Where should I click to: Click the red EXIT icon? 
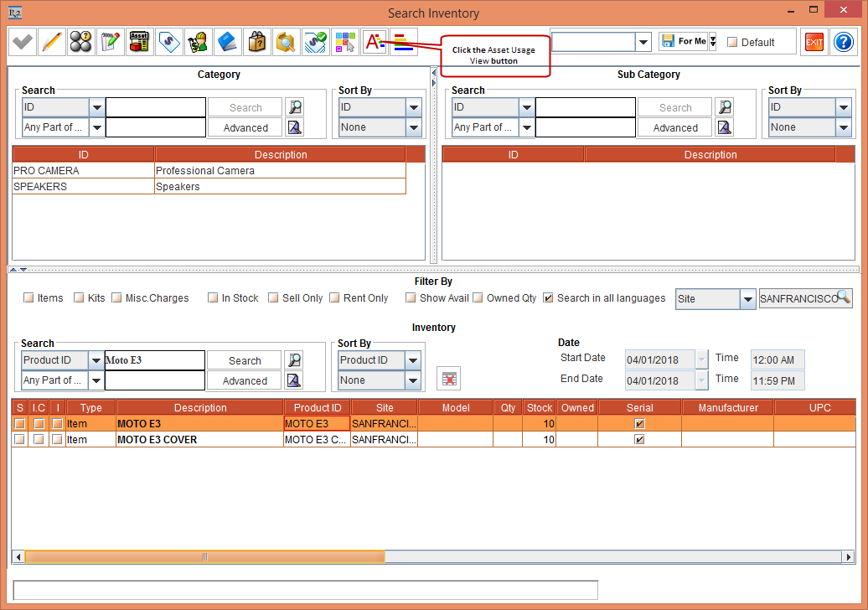814,42
